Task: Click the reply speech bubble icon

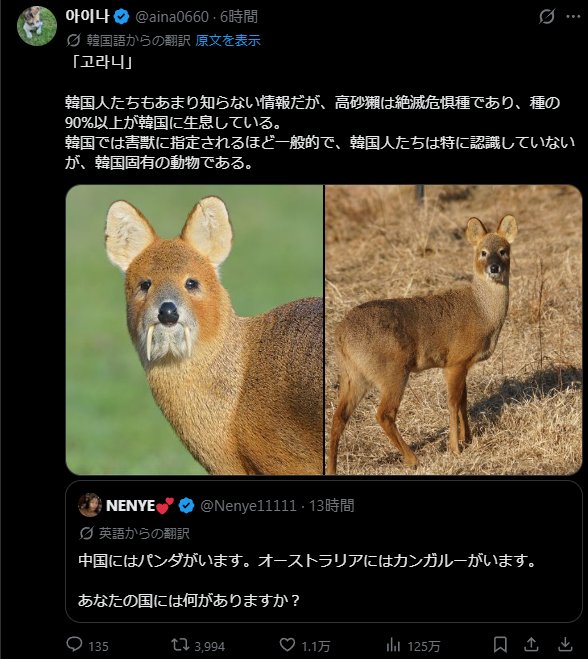Action: (74, 644)
